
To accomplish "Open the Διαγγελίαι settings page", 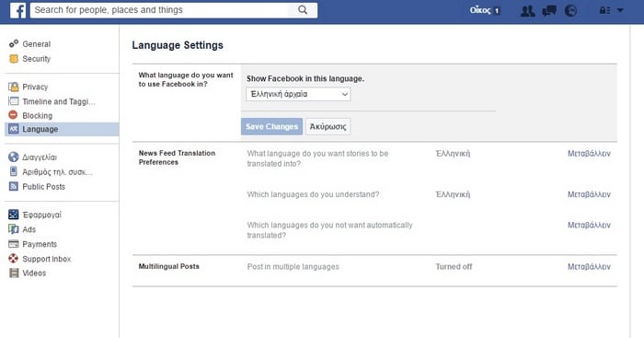I will 40,157.
